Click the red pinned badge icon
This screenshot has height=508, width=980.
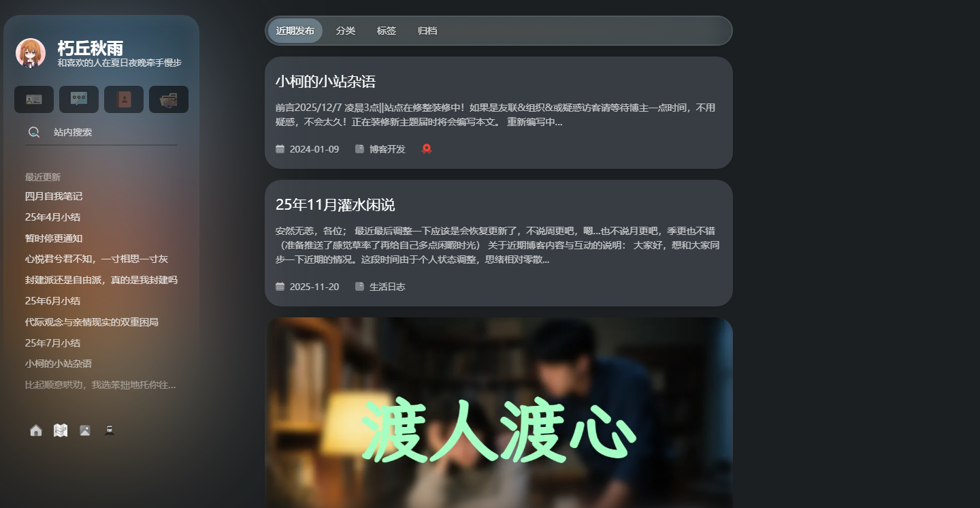coord(427,148)
